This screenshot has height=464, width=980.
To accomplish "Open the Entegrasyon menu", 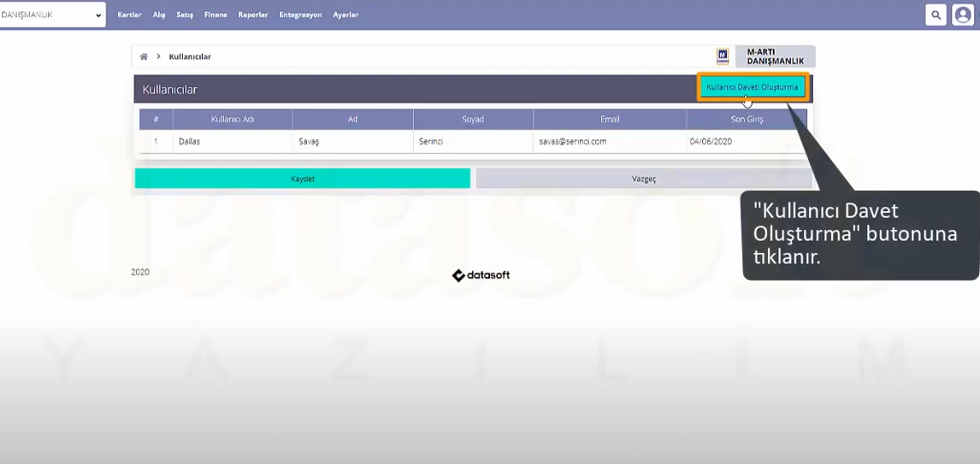I will click(x=300, y=15).
